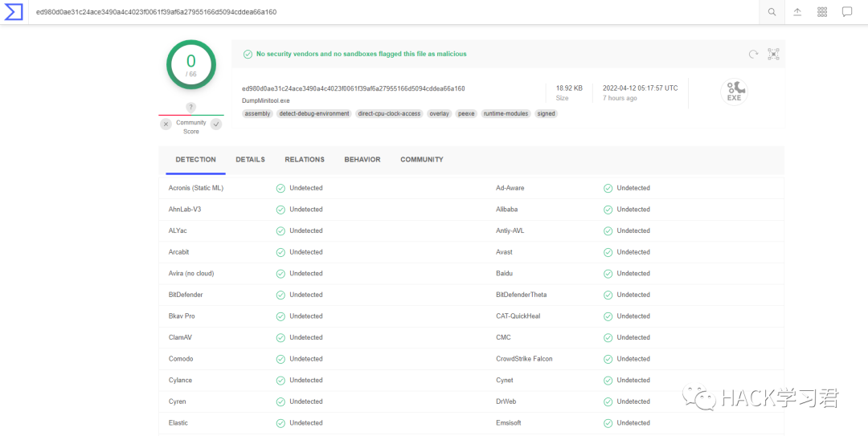Image resolution: width=868 pixels, height=436 pixels.
Task: Open the RELATIONS tab
Action: point(305,159)
